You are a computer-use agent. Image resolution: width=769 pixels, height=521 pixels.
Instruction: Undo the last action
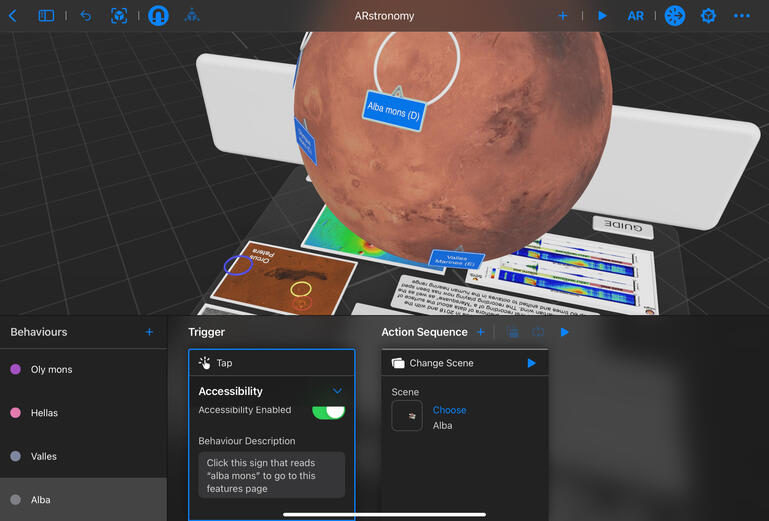pyautogui.click(x=86, y=16)
